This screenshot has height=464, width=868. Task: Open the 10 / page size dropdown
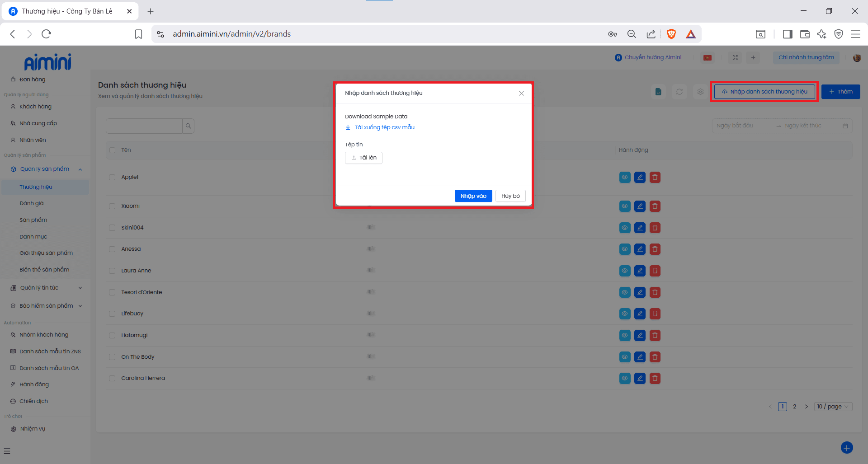click(834, 407)
